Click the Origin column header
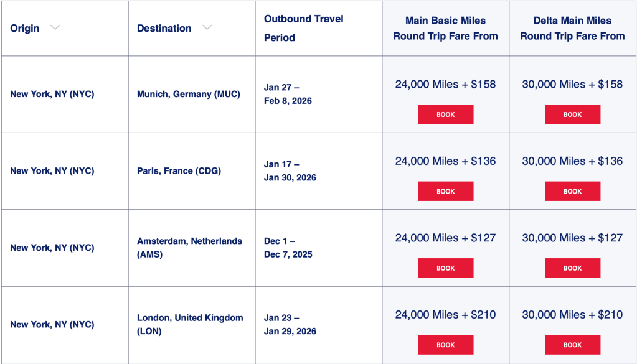The width and height of the screenshot is (637, 364). pyautogui.click(x=25, y=28)
